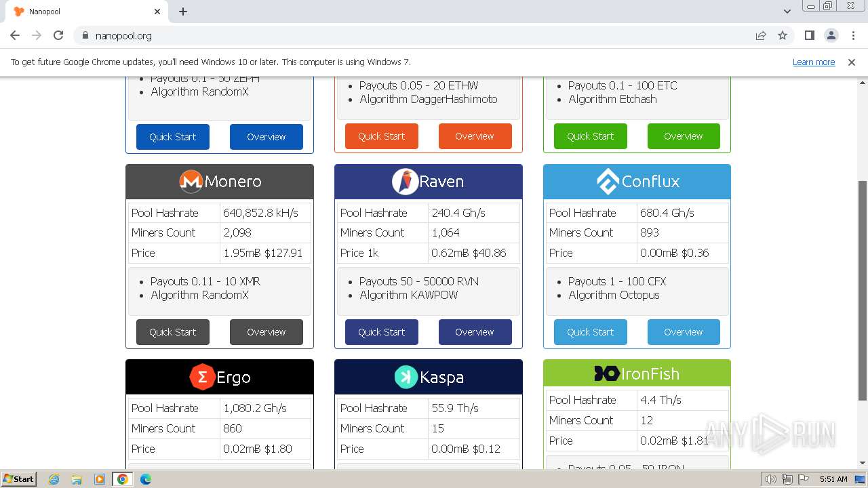Open Chrome three-dot menu
The image size is (868, 488).
click(x=853, y=35)
